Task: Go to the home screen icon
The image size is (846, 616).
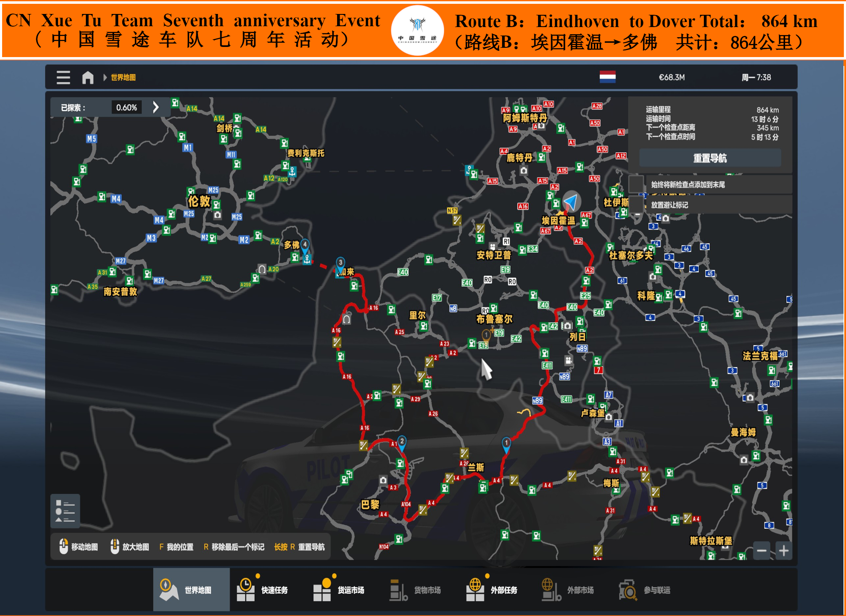Action: pyautogui.click(x=88, y=77)
